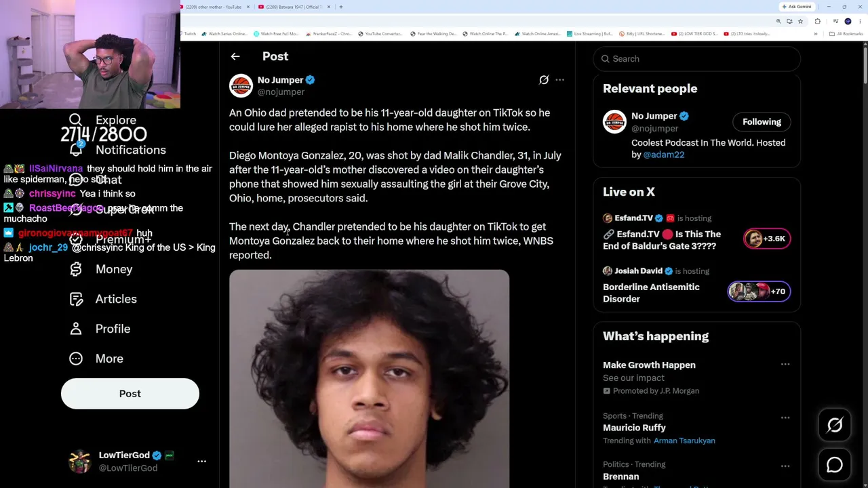
Task: Click '+3.6K' listeners badge
Action: click(767, 239)
